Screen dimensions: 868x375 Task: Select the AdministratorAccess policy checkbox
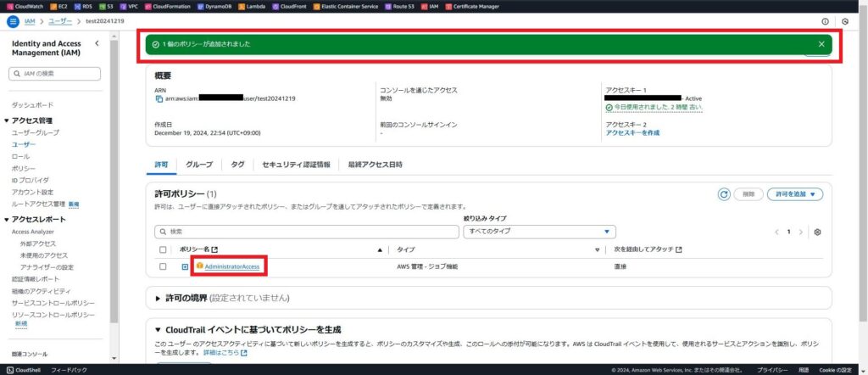164,267
